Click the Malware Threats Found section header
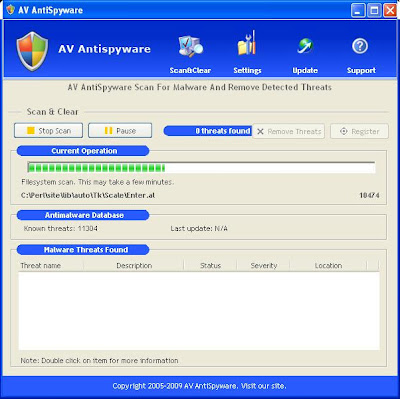The height and width of the screenshot is (399, 400). (x=83, y=250)
